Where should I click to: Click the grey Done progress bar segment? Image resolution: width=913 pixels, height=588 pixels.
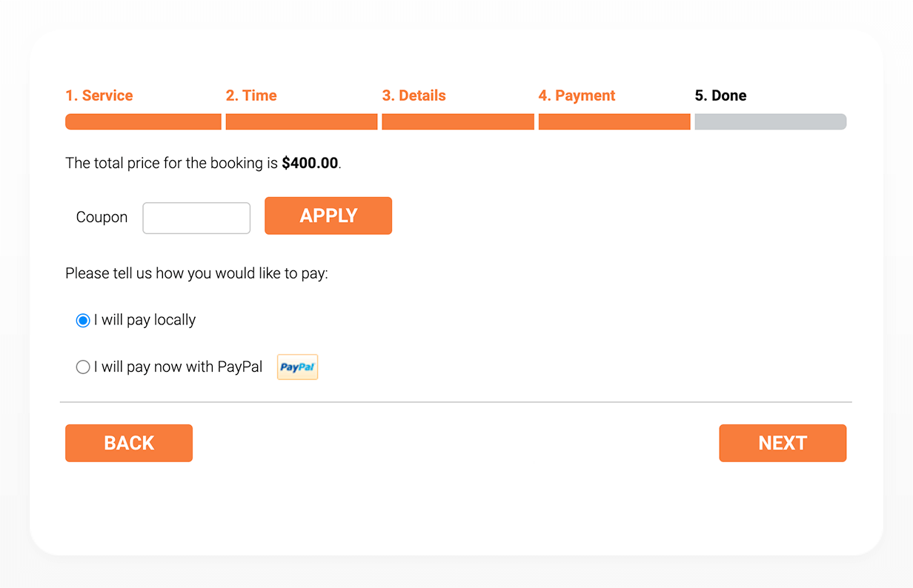click(771, 121)
